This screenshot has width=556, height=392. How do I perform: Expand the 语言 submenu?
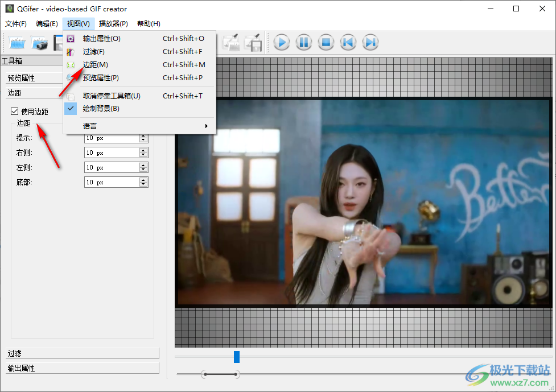(90, 126)
